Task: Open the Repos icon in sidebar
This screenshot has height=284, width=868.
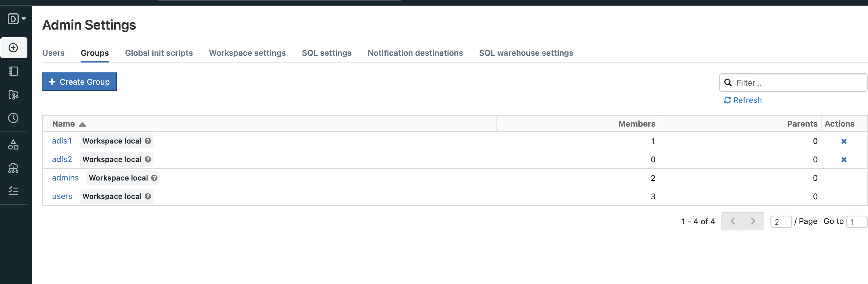Action: [x=14, y=95]
